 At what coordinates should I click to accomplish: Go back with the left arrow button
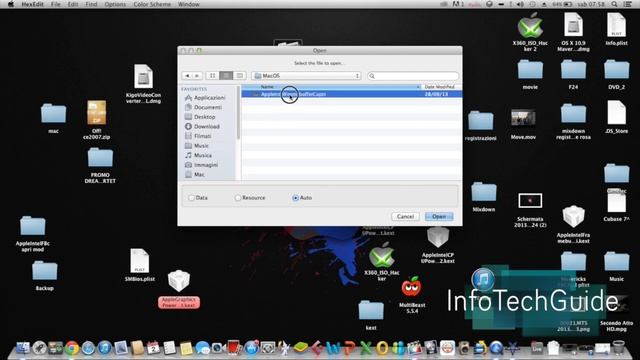[x=187, y=76]
